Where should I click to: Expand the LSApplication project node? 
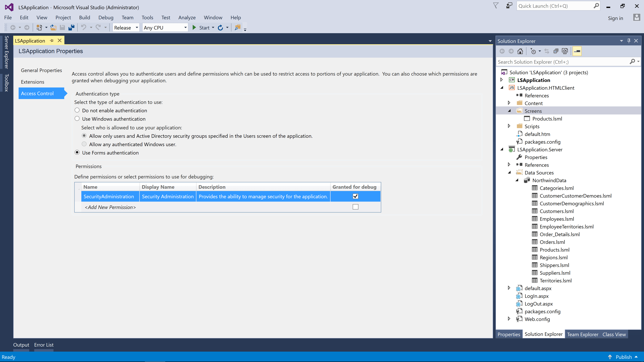pyautogui.click(x=501, y=80)
